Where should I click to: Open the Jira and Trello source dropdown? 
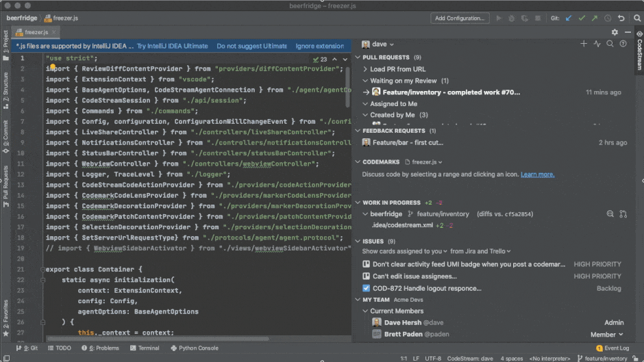[480, 251]
